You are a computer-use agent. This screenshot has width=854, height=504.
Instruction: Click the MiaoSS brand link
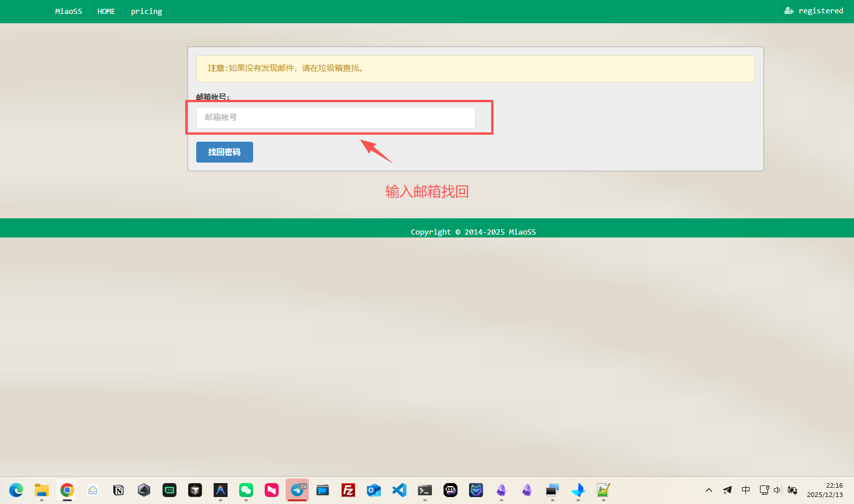[69, 12]
